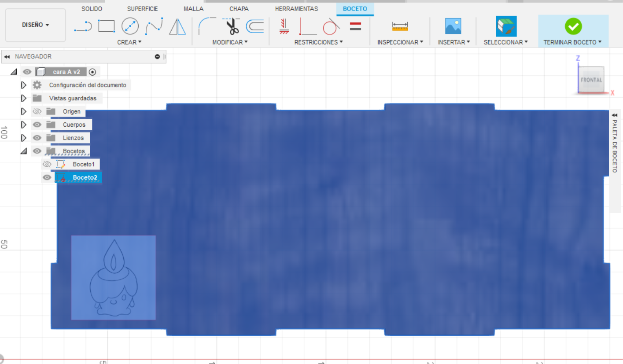The height and width of the screenshot is (364, 623).
Task: Activate cara A v2 component radio button
Action: click(x=92, y=72)
